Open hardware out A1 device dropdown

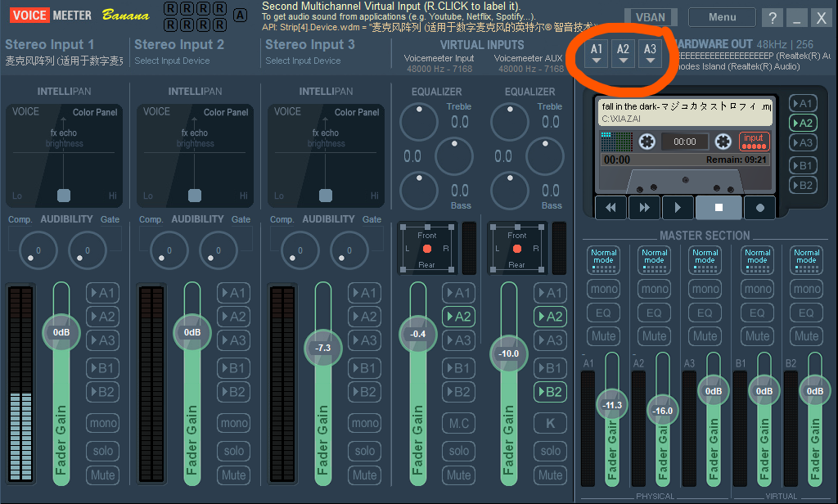pos(596,53)
